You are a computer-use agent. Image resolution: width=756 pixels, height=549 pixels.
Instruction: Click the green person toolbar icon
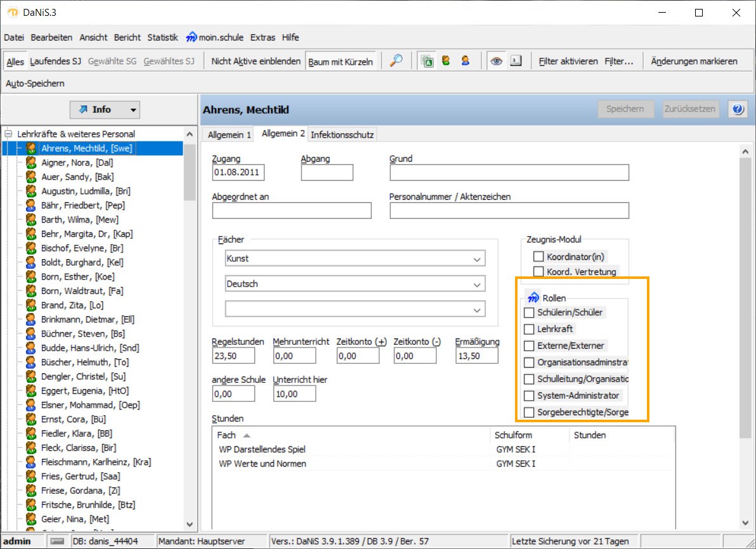coord(446,61)
